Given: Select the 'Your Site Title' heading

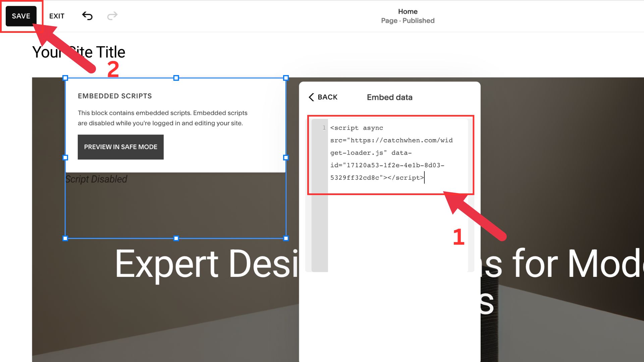Looking at the screenshot, I should click(79, 52).
